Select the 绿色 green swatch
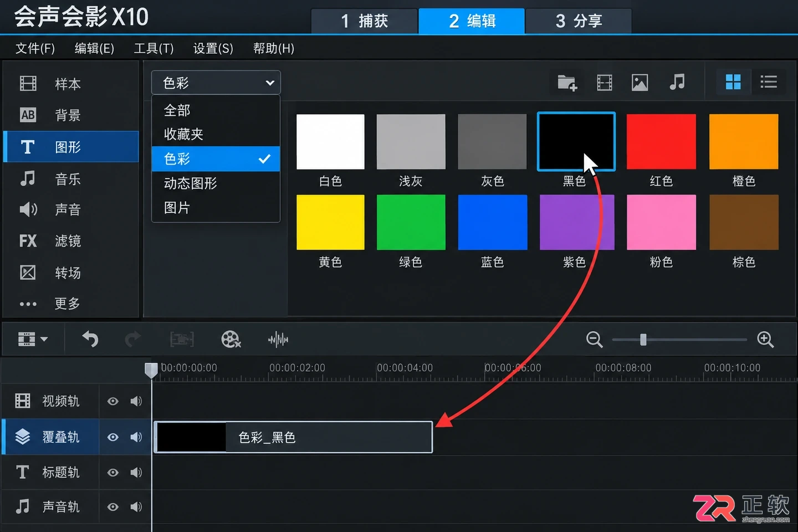Screen dimensions: 798x532 tap(411, 222)
